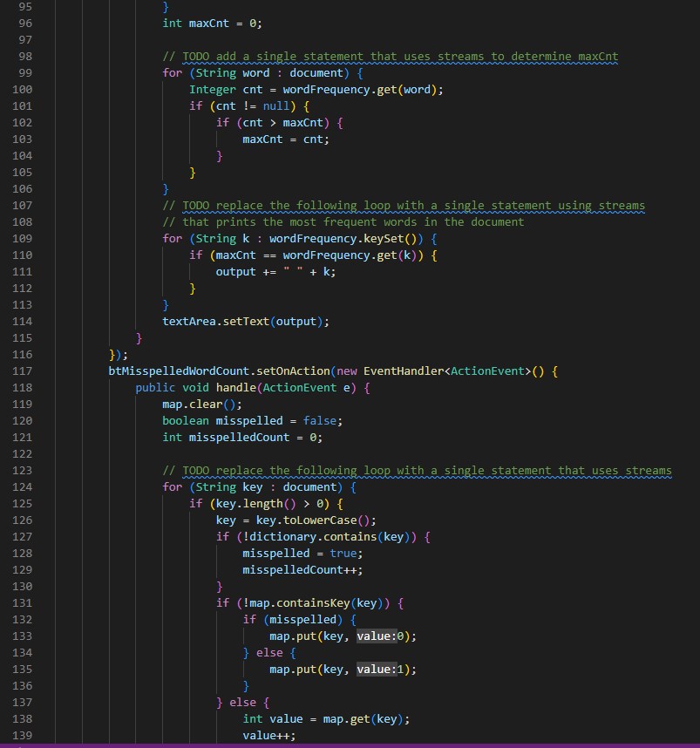Click line number 117 in the gutter
The image size is (700, 748).
click(25, 371)
